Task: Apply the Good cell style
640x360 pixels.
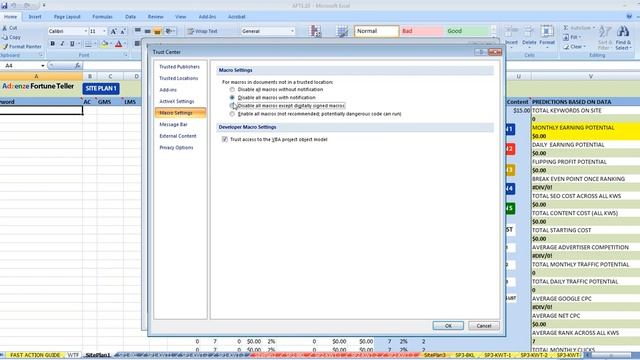Action: coord(467,31)
